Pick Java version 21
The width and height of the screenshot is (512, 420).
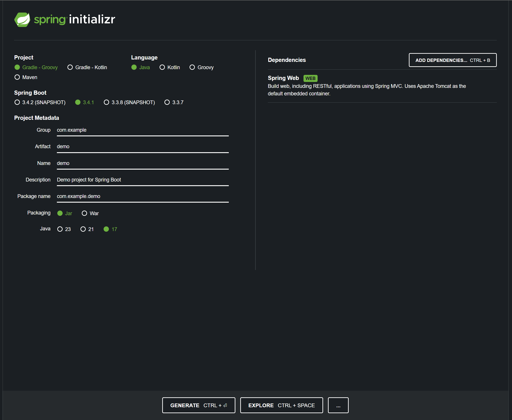tap(87, 229)
